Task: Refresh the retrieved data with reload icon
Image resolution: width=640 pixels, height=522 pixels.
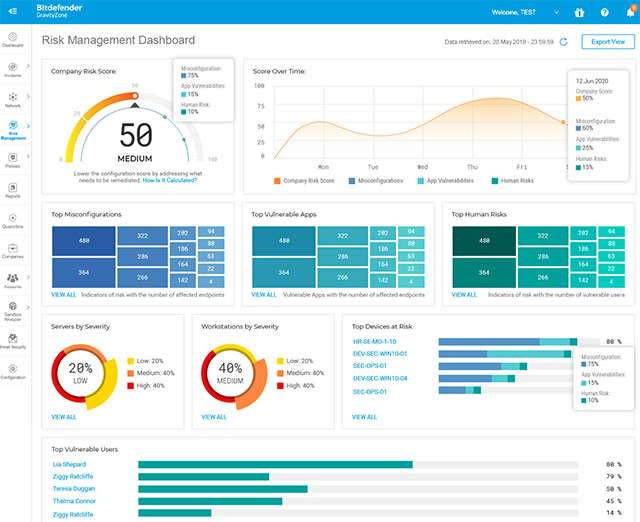Action: [563, 42]
